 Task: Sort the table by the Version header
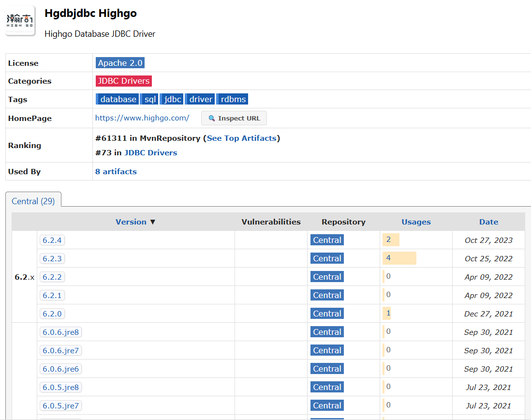[131, 222]
